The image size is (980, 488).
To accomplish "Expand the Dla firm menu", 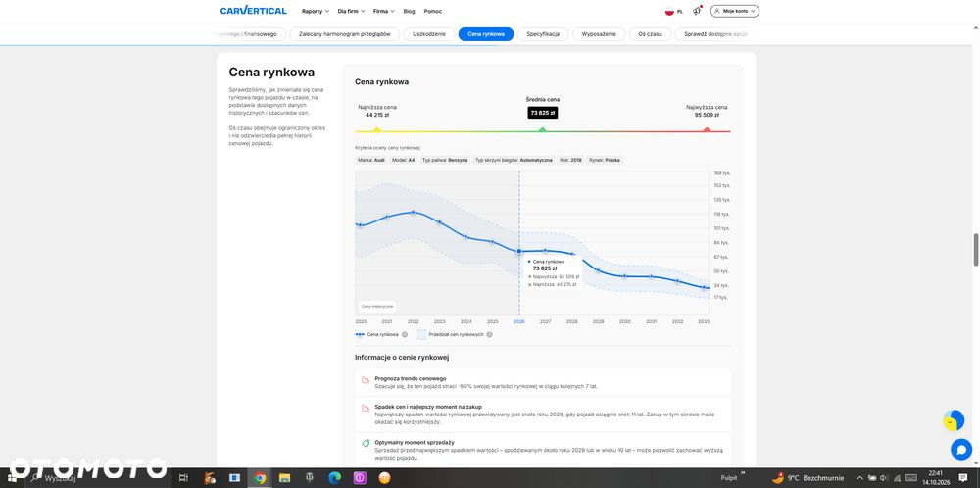I will point(351,11).
